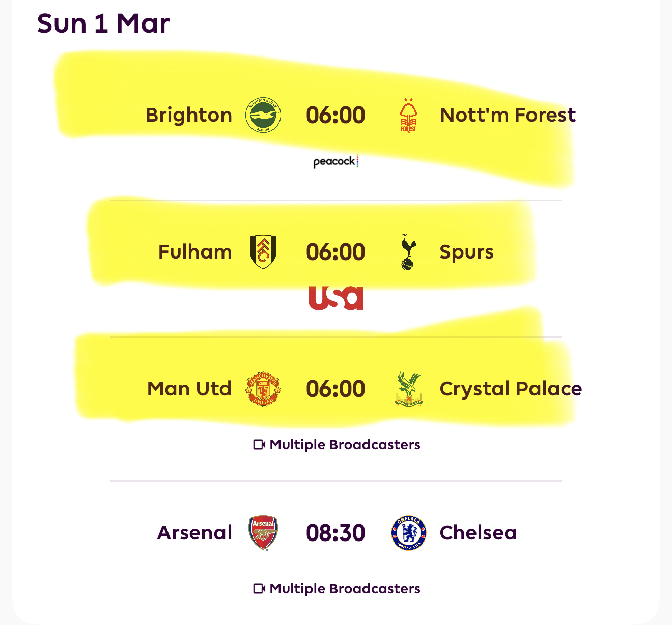
Task: Click the Sun 1 Mar date heading
Action: click(x=103, y=23)
